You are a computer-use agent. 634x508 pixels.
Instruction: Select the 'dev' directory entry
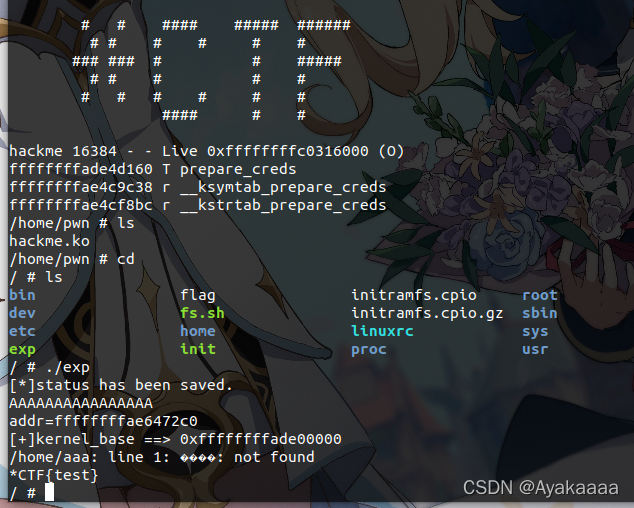[22, 313]
